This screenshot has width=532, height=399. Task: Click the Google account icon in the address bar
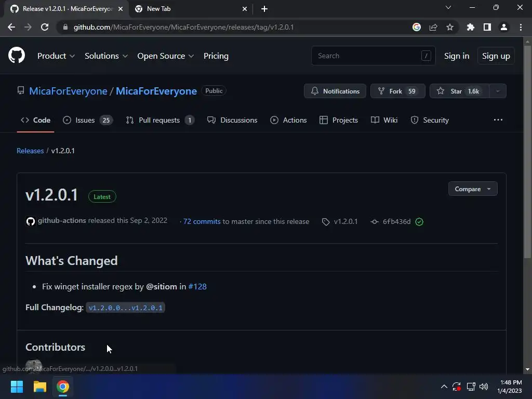[417, 27]
